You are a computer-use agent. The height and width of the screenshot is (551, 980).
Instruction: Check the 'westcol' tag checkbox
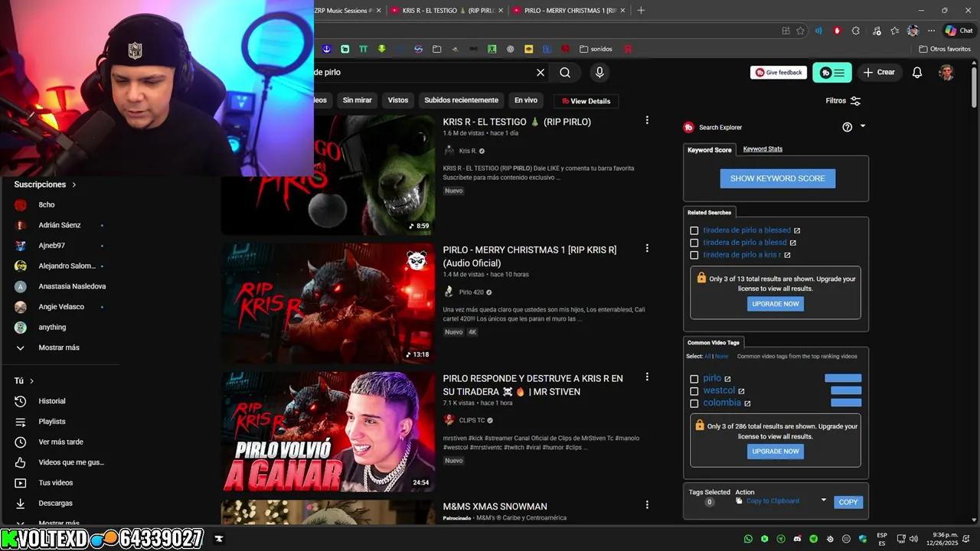pyautogui.click(x=694, y=391)
